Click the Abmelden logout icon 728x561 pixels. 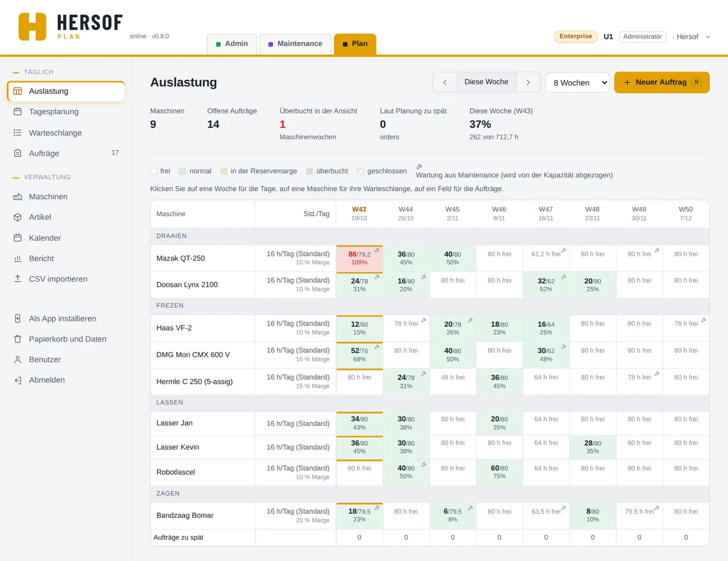click(18, 380)
